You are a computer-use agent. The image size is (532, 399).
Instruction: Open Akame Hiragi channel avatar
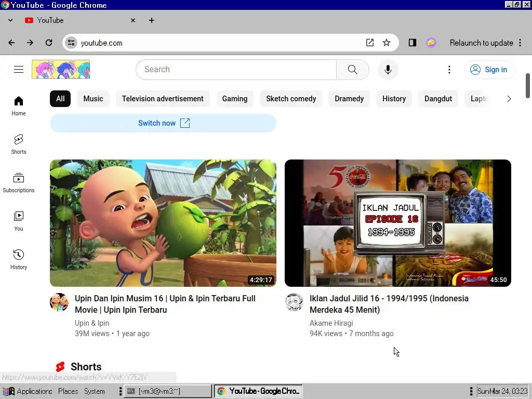point(294,302)
